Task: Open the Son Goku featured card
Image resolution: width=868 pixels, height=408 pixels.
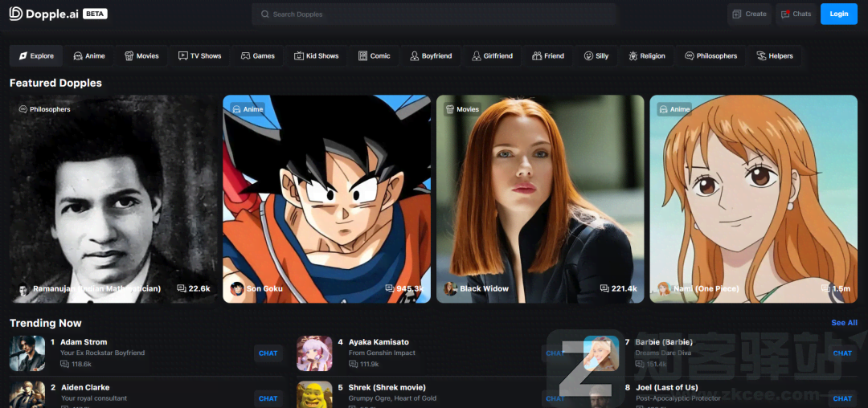Action: [x=326, y=198]
